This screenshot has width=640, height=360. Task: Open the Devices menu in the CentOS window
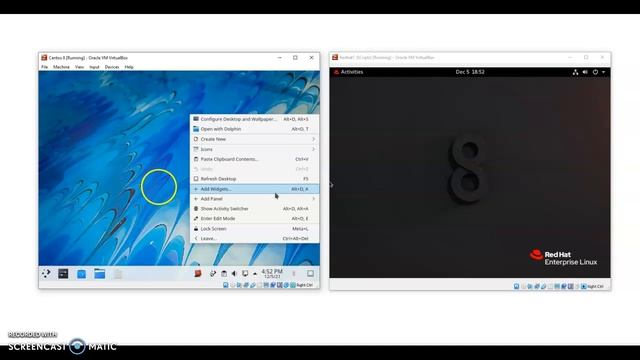click(x=112, y=67)
